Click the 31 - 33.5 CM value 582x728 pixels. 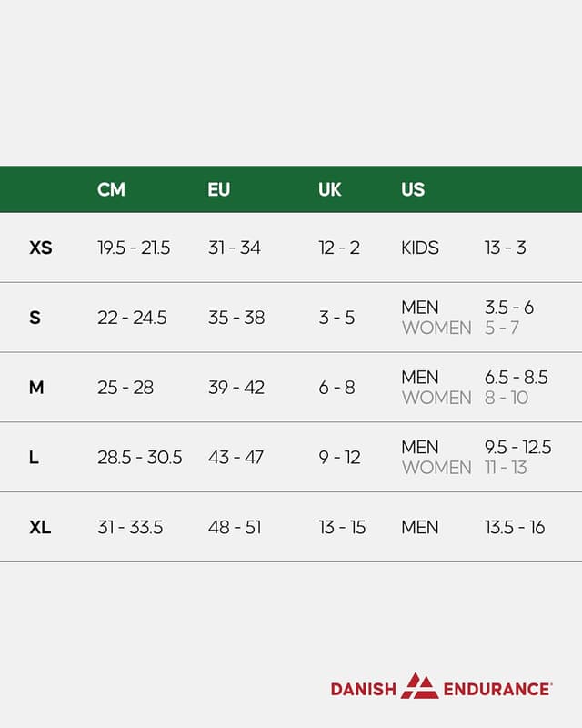tap(130, 527)
